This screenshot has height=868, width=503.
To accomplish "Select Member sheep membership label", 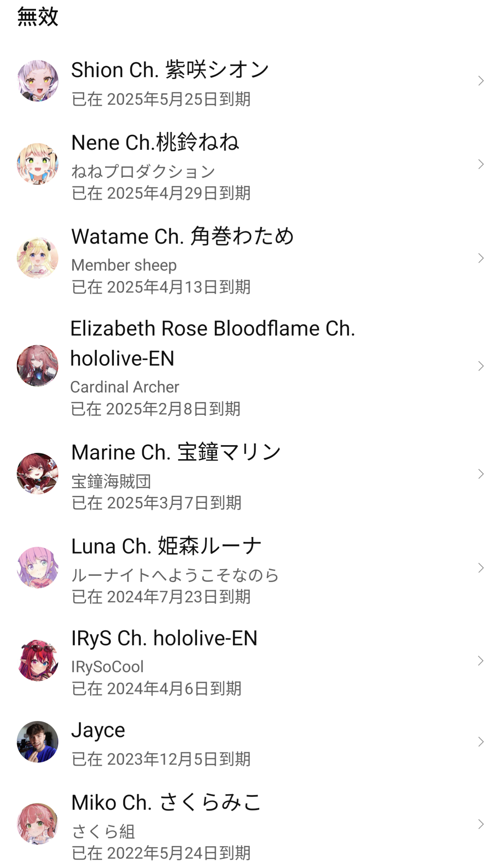I will click(x=124, y=265).
